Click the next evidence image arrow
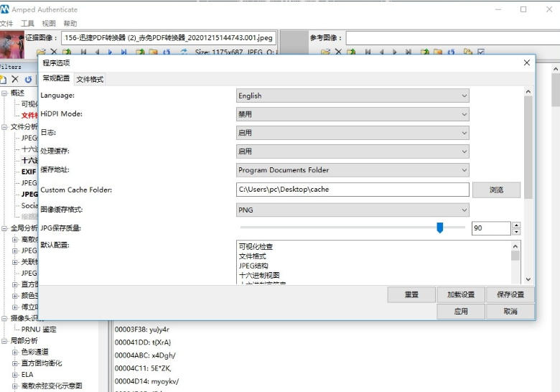Screen dimensions: 560x392 (x=111, y=52)
